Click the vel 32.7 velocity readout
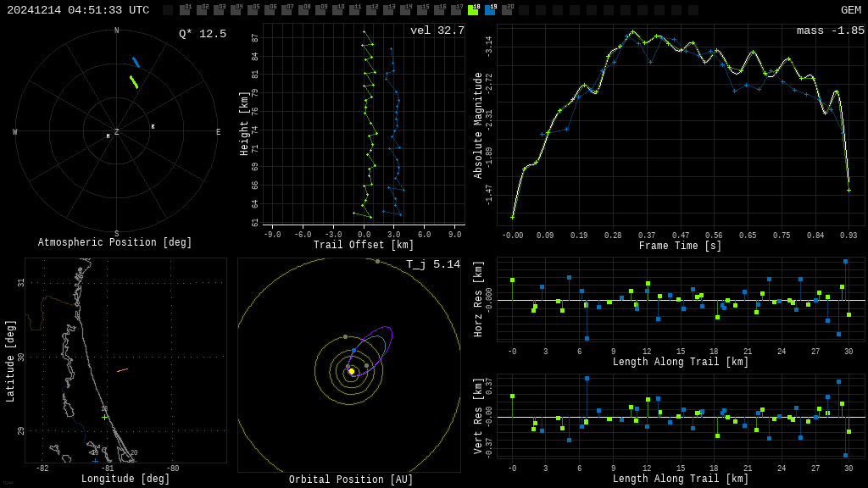 pyautogui.click(x=437, y=30)
